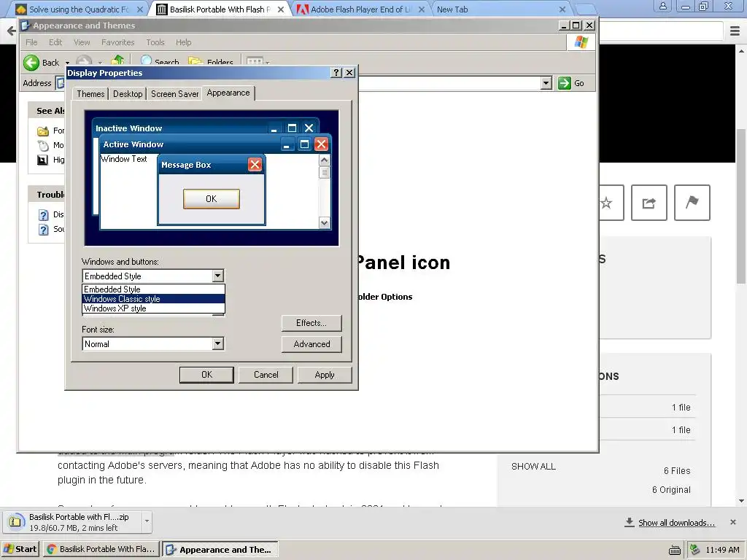The width and height of the screenshot is (747, 560).
Task: Switch to Solve using the Quadratic tab
Action: 79,9
